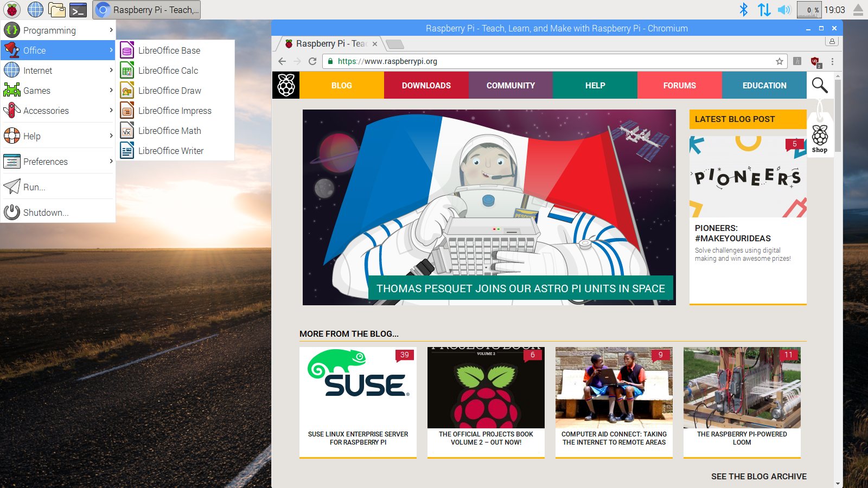868x488 pixels.
Task: Open the Raspberry Pi main menu icon
Action: coord(11,10)
